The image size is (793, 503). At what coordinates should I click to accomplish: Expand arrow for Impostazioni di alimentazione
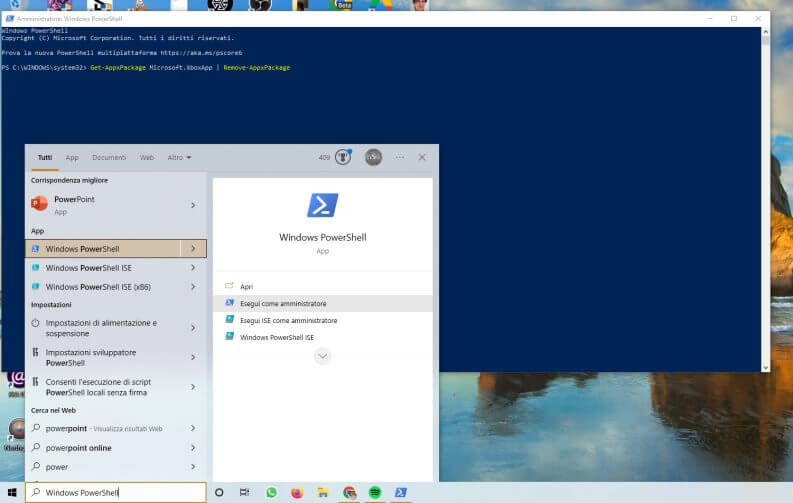tap(193, 328)
